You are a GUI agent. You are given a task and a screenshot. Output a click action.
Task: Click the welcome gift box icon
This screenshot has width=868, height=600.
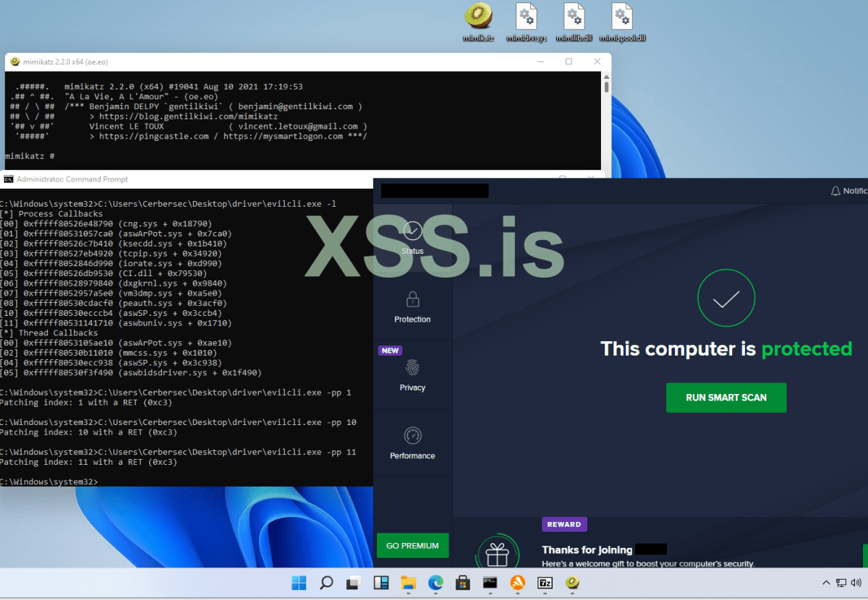[497, 555]
